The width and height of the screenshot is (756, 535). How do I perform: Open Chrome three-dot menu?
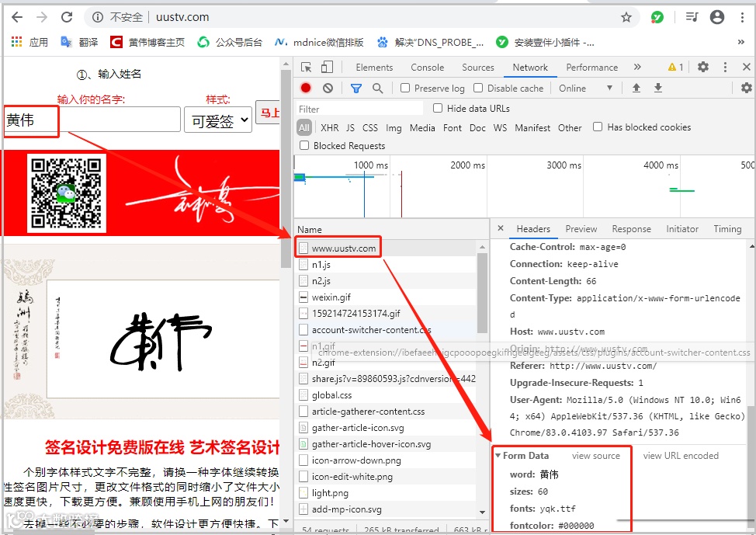click(742, 17)
